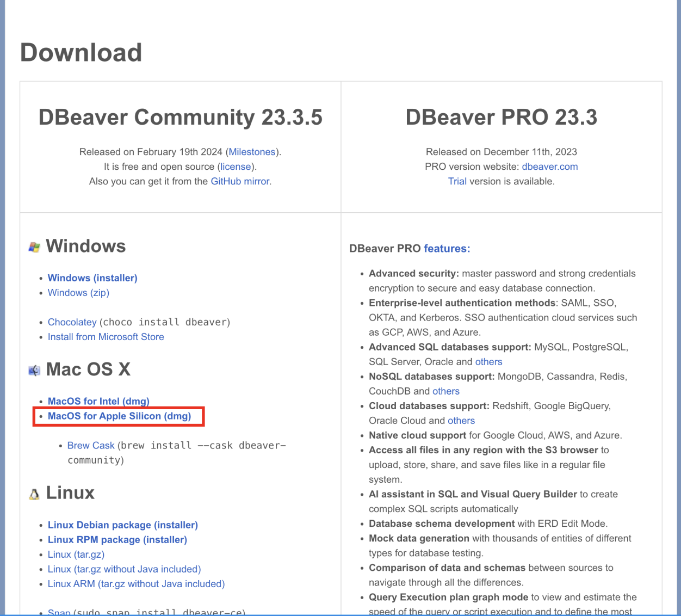
Task: Click the 'Mock data generation' feature text
Action: pos(419,538)
